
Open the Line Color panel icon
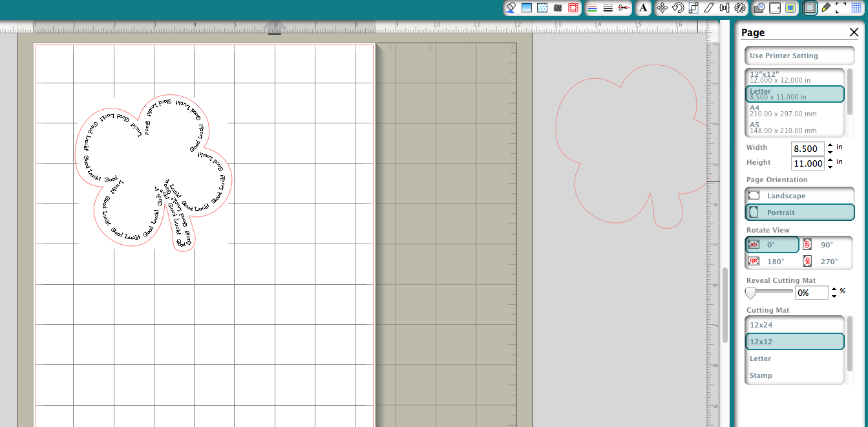point(592,8)
